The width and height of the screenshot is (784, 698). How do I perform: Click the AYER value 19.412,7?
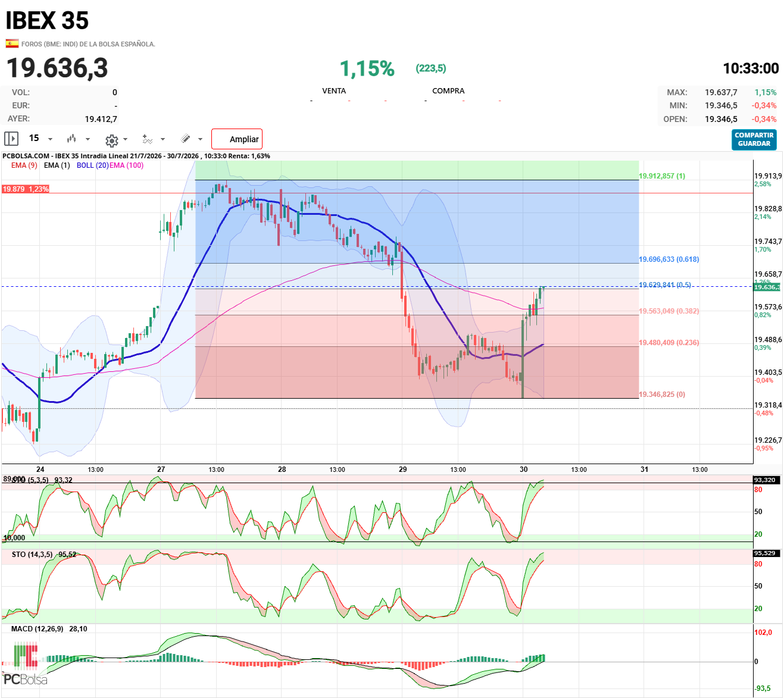click(101, 119)
